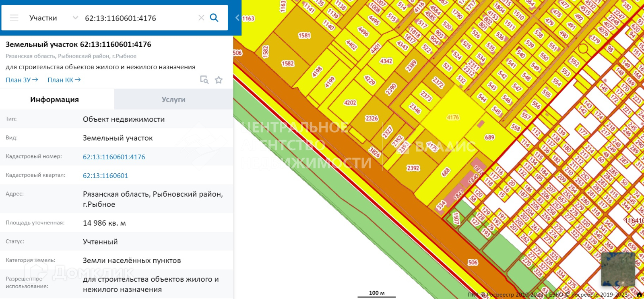Image resolution: width=644 pixels, height=299 pixels.
Task: Click area value 14 986 кв. м
Action: [104, 223]
